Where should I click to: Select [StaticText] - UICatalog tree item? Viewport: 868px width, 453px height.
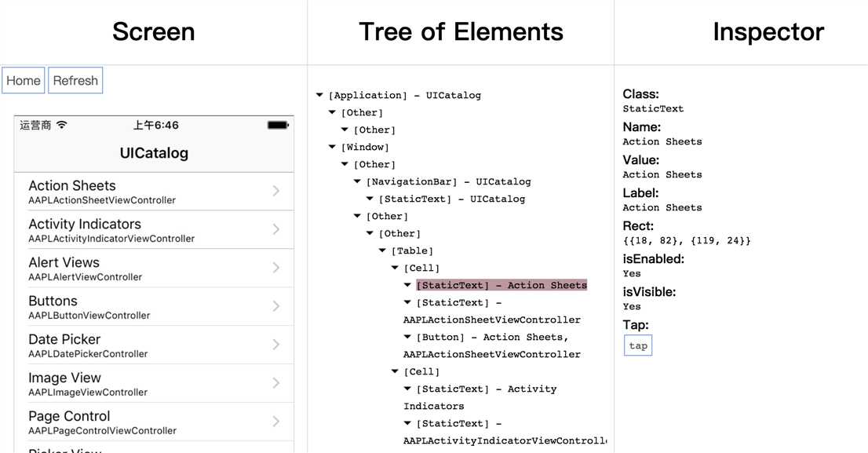coord(452,199)
